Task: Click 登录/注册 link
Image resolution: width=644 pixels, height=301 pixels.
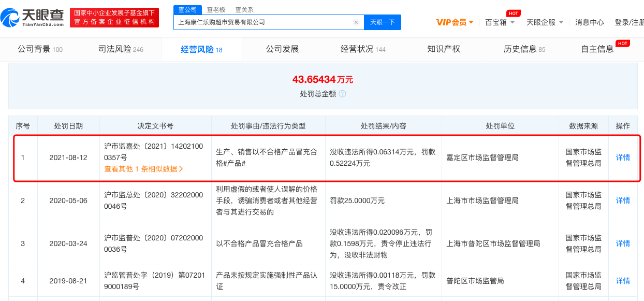Action: pyautogui.click(x=629, y=22)
